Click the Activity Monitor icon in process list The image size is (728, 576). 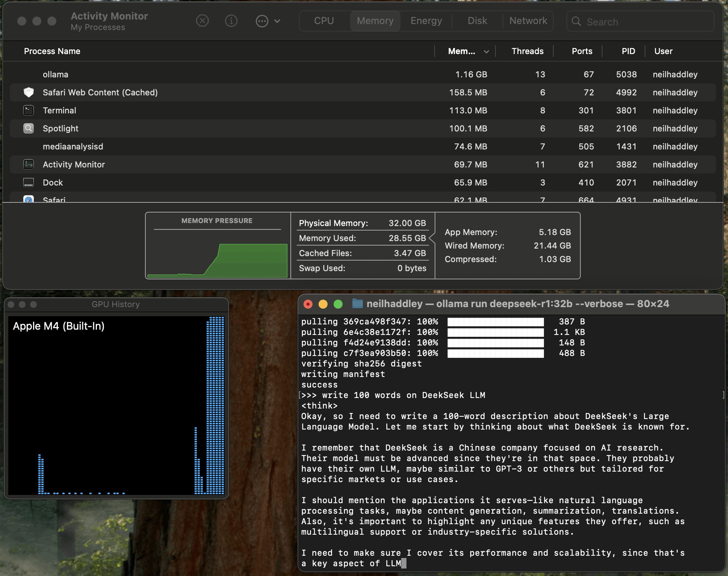29,164
